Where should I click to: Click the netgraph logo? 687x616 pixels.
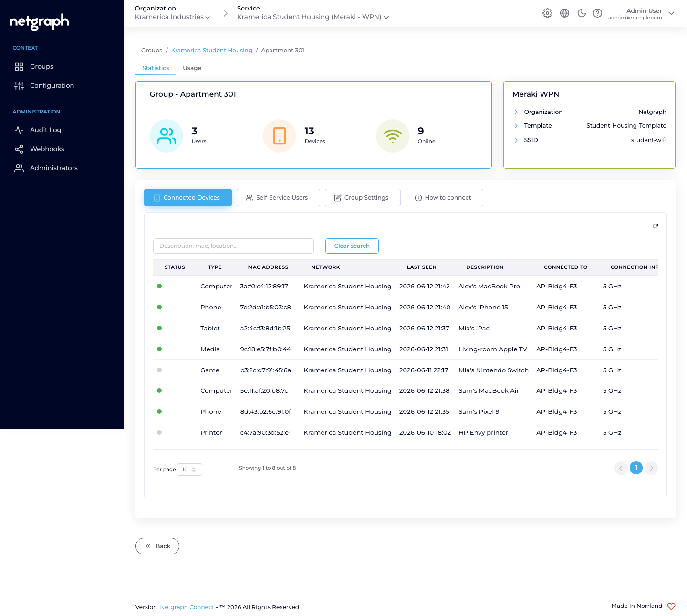[40, 21]
